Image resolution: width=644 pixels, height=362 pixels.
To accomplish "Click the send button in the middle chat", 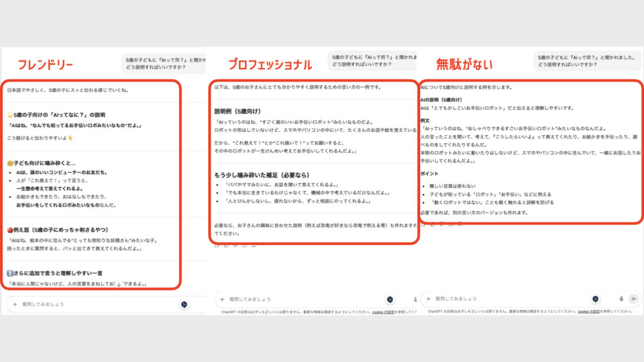I will pyautogui.click(x=391, y=298).
